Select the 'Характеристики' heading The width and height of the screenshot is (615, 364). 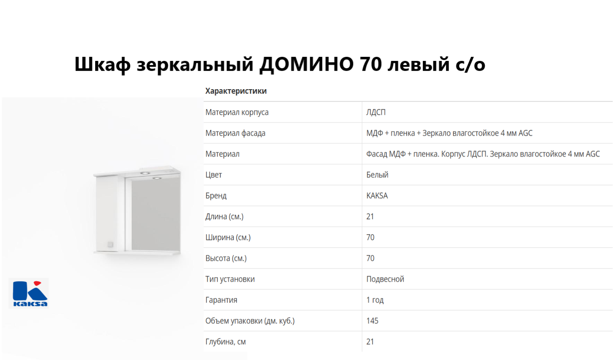(x=236, y=91)
